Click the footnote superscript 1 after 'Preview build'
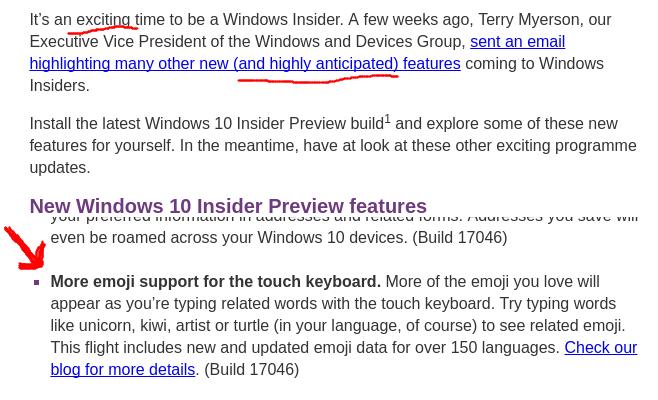This screenshot has height=400, width=658. pos(388,119)
